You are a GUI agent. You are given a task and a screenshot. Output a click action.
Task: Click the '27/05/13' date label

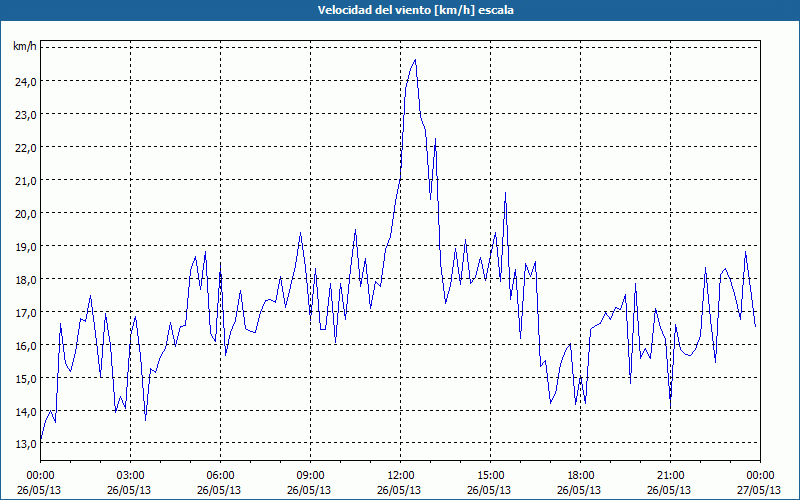(759, 490)
